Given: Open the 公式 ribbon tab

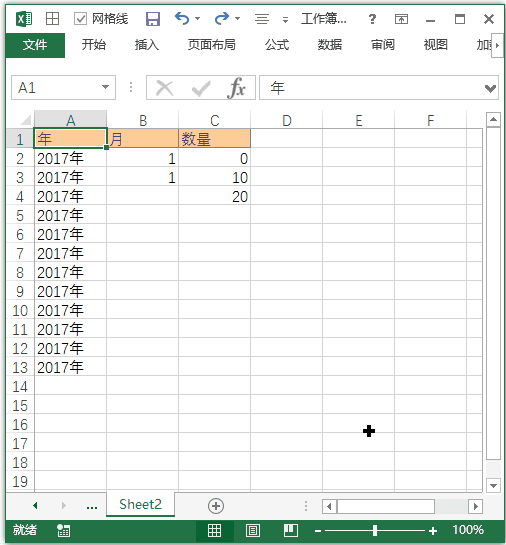Looking at the screenshot, I should (x=277, y=45).
